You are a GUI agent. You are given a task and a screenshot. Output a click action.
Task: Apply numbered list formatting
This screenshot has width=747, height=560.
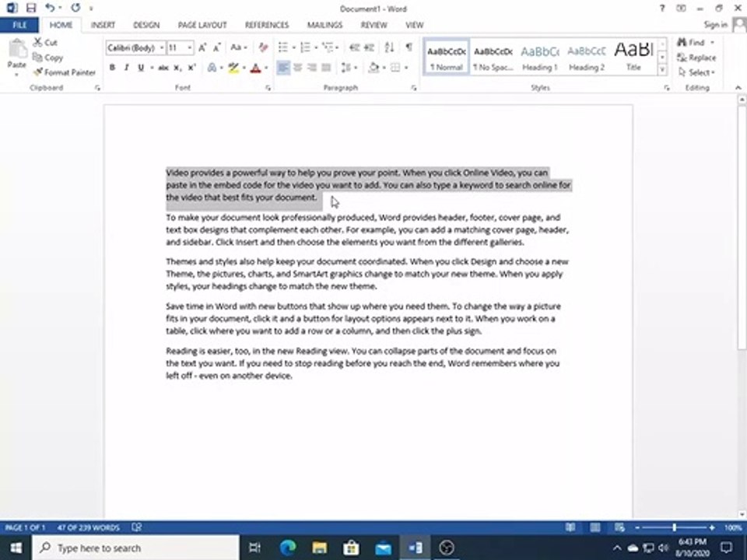tap(305, 47)
